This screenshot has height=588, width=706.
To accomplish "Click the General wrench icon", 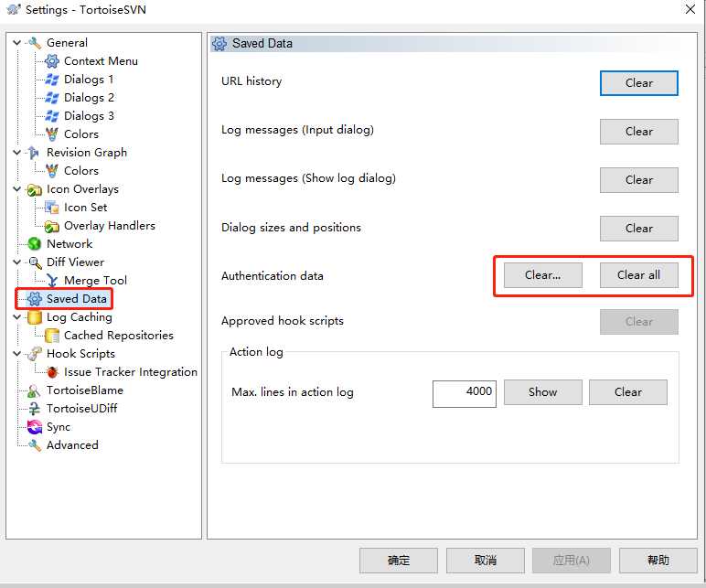I will tap(35, 43).
